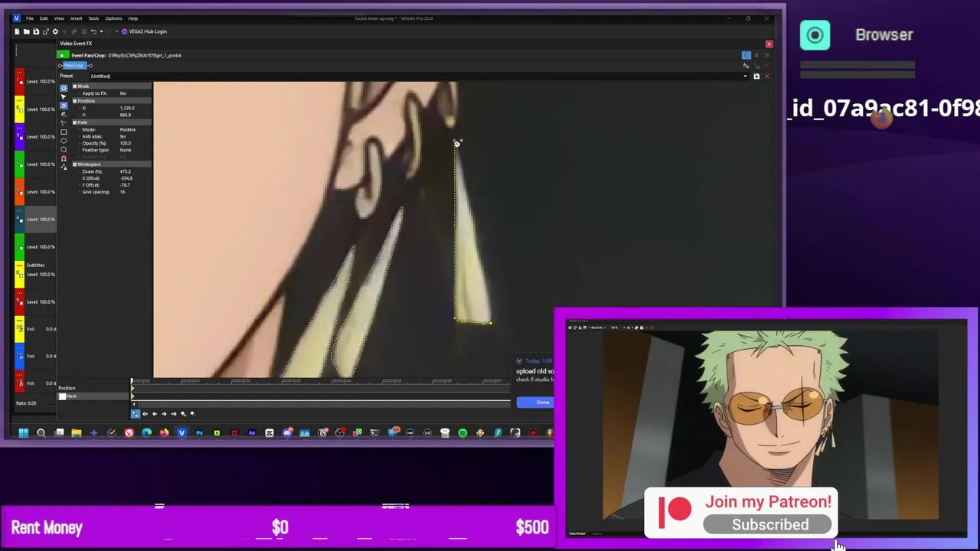Collapse the Workspace property group
This screenshot has height=551, width=980.
75,165
